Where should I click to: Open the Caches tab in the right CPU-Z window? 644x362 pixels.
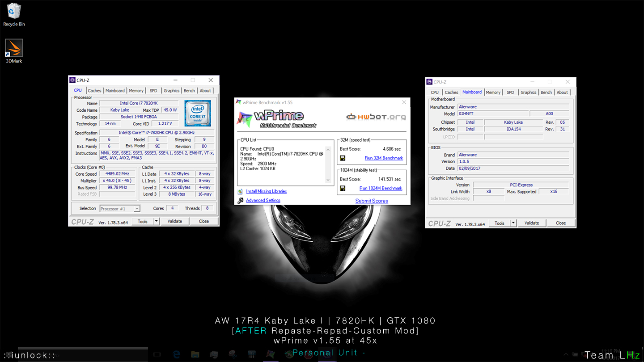[451, 93]
